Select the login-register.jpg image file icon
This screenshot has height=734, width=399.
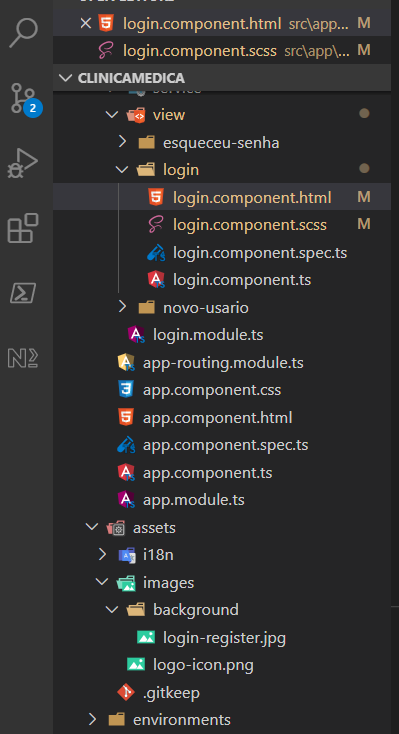click(146, 637)
